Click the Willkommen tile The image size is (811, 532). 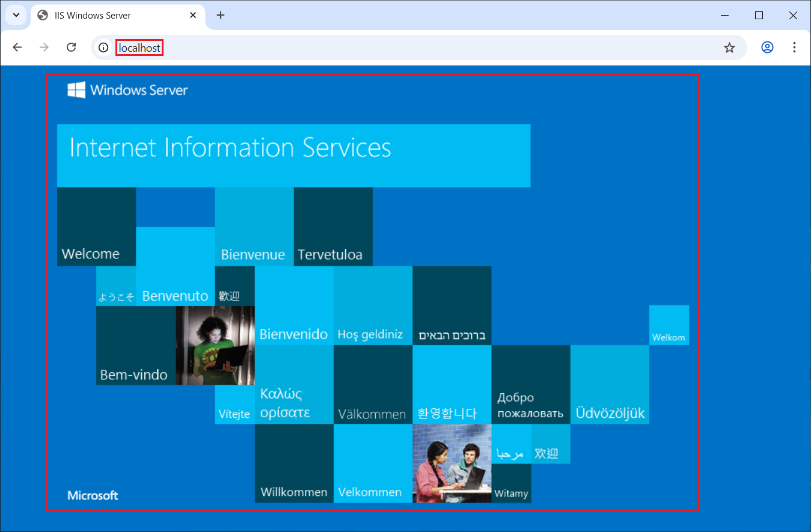294,463
